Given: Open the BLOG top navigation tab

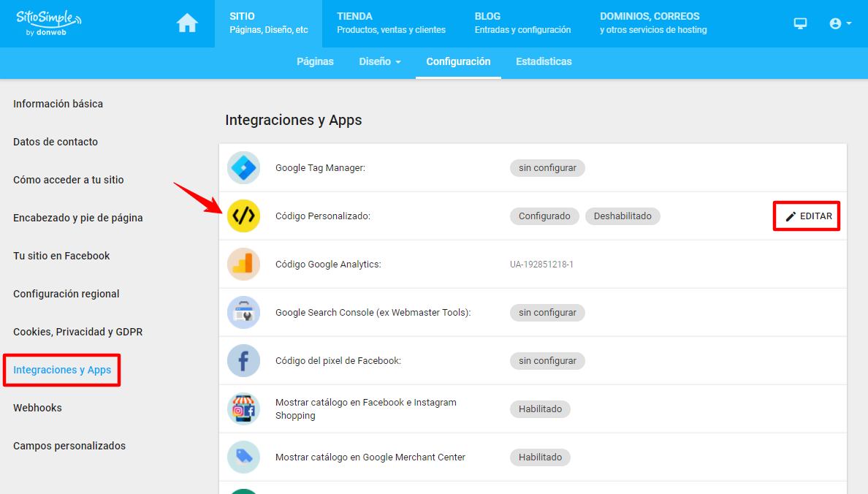Looking at the screenshot, I should (x=522, y=23).
